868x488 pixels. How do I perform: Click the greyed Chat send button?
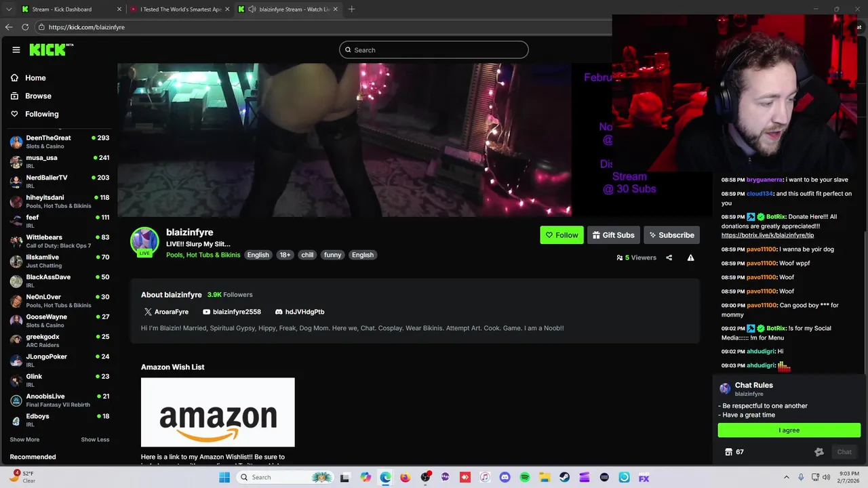click(x=844, y=452)
